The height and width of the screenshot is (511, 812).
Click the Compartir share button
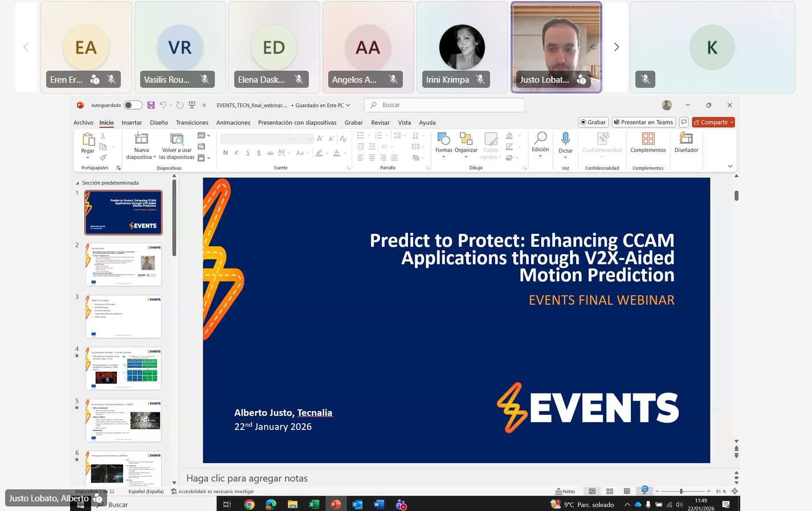point(713,122)
